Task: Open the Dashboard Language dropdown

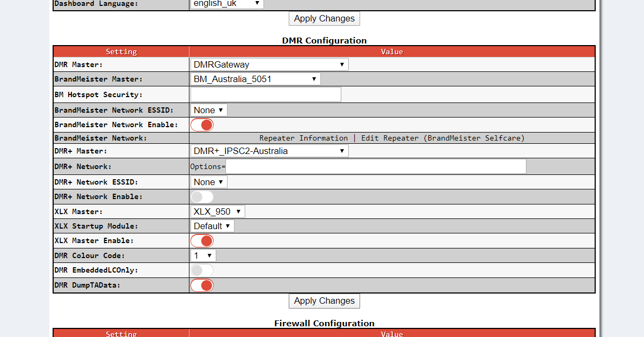Action: (227, 3)
